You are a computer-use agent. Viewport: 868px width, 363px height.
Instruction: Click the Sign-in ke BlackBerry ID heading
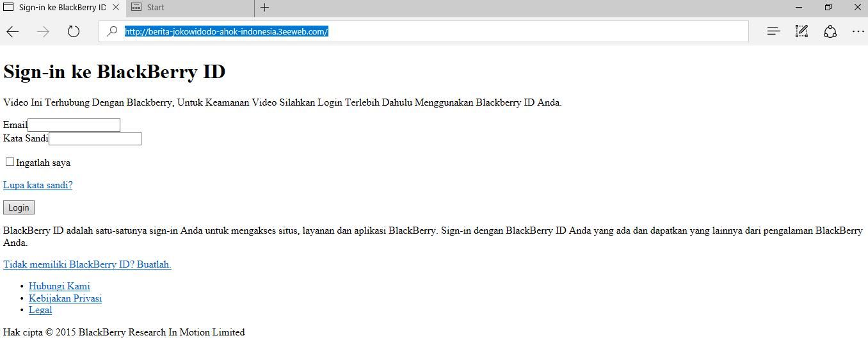(115, 72)
